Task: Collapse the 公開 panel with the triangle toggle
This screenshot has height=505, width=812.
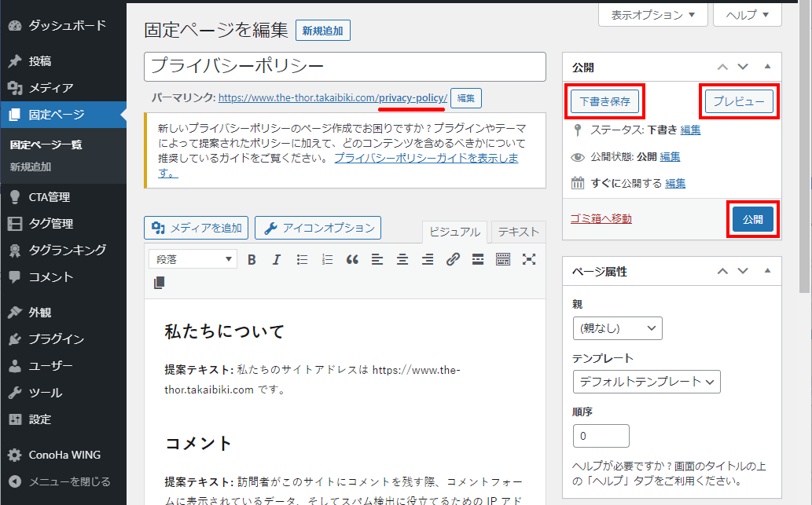Action: (768, 67)
